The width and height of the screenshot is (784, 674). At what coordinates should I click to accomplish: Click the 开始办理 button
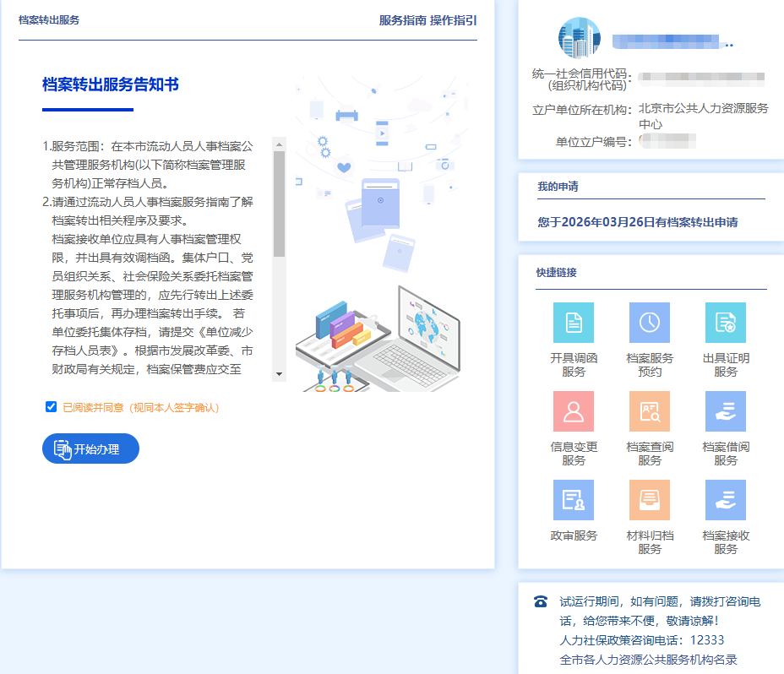pos(90,448)
